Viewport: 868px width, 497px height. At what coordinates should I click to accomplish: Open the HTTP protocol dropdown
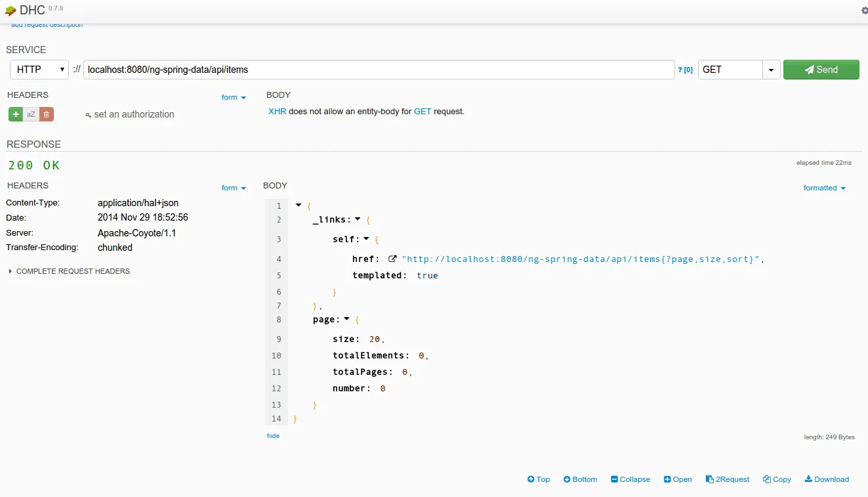point(39,70)
